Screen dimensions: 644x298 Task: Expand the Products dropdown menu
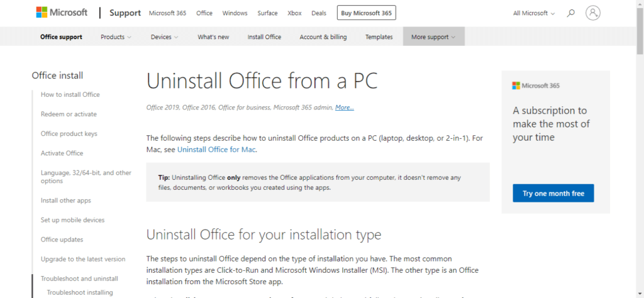click(116, 37)
